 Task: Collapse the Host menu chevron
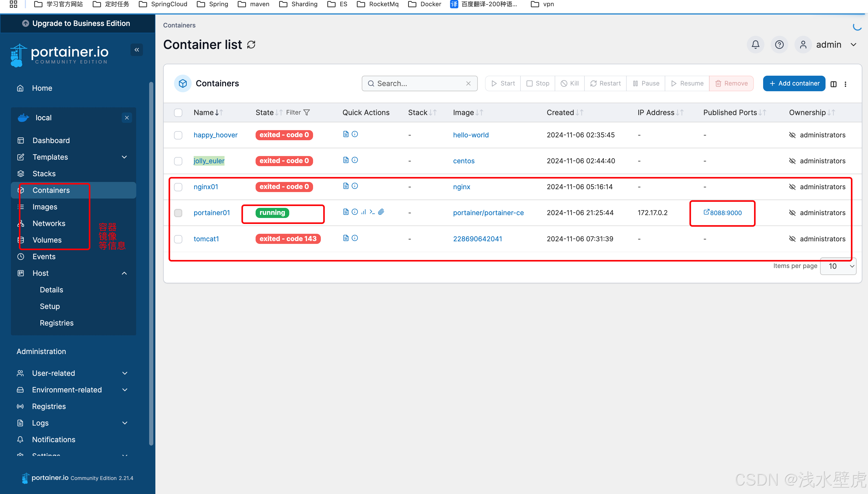[124, 273]
